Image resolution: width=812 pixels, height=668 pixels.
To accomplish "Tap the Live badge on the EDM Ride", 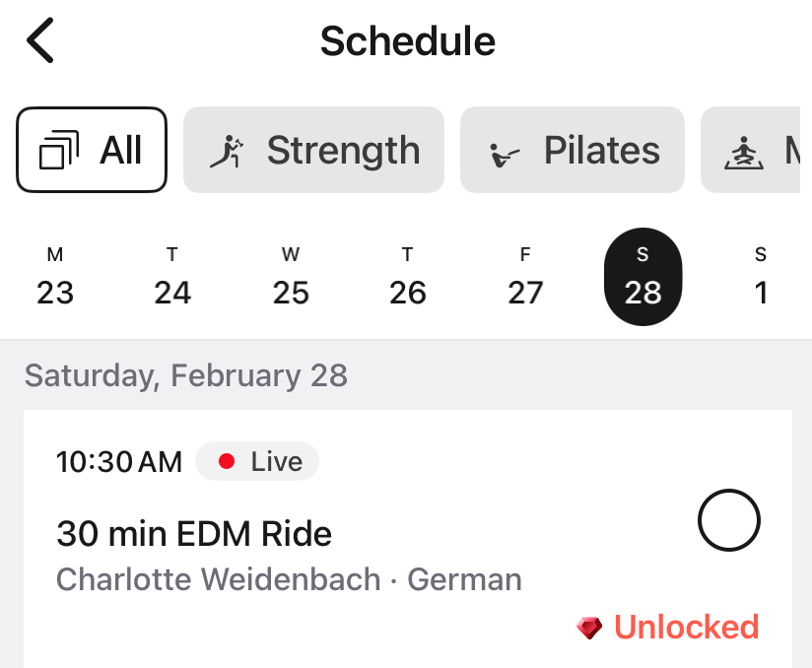I will pyautogui.click(x=257, y=461).
